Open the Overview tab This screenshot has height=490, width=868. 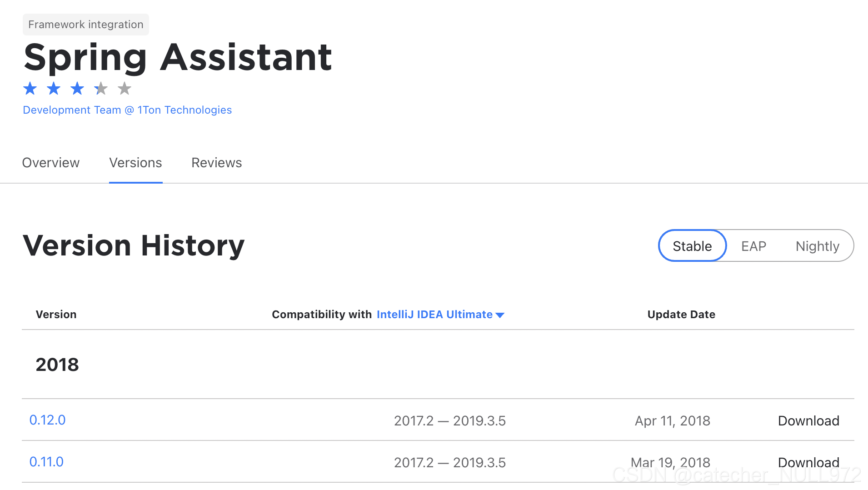point(51,163)
